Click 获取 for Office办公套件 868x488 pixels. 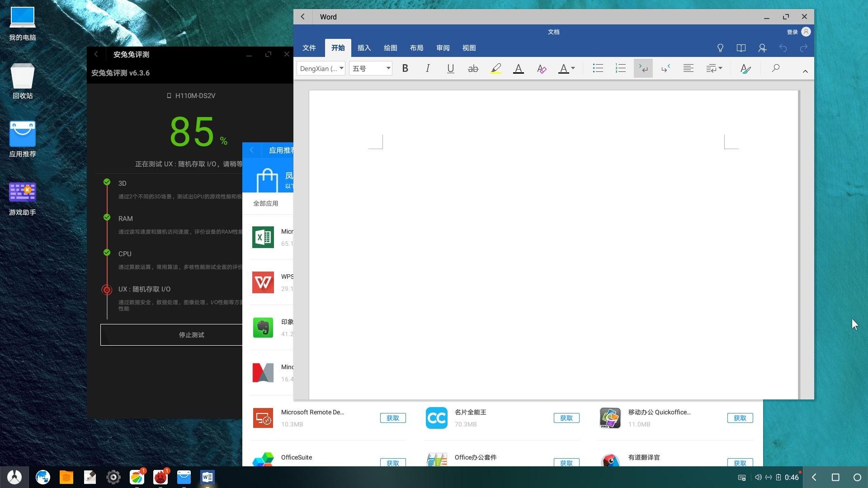(566, 463)
